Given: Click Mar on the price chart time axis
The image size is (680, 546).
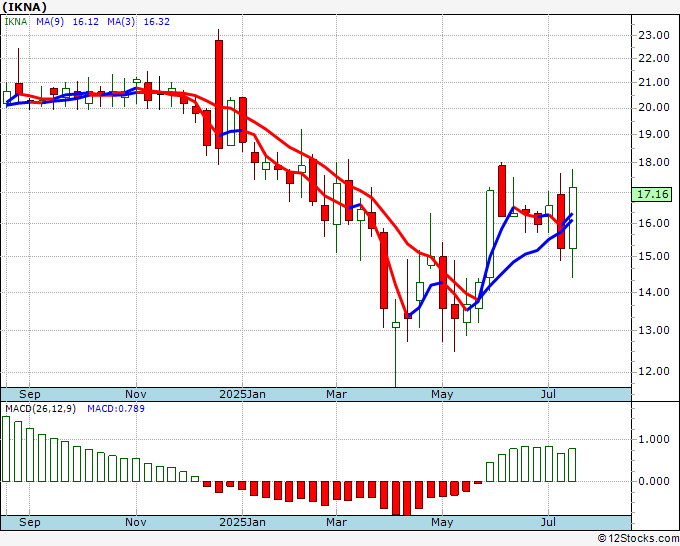Looking at the screenshot, I should point(337,394).
